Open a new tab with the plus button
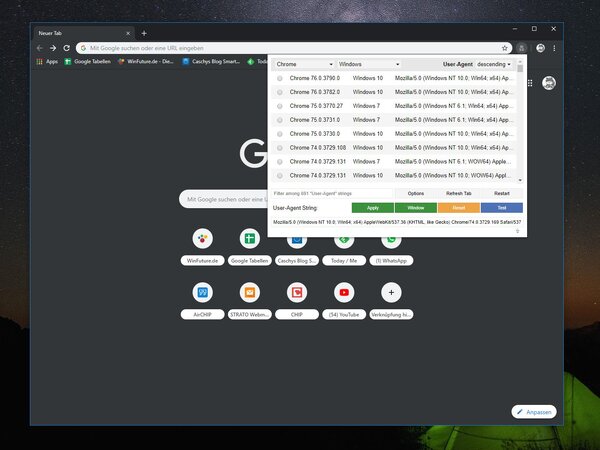Image resolution: width=600 pixels, height=450 pixels. coord(144,33)
